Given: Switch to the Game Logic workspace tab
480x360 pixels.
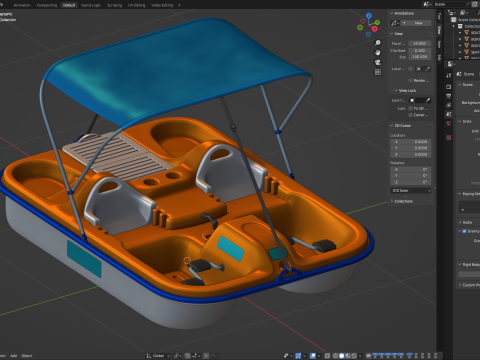Looking at the screenshot, I should pyautogui.click(x=91, y=5).
